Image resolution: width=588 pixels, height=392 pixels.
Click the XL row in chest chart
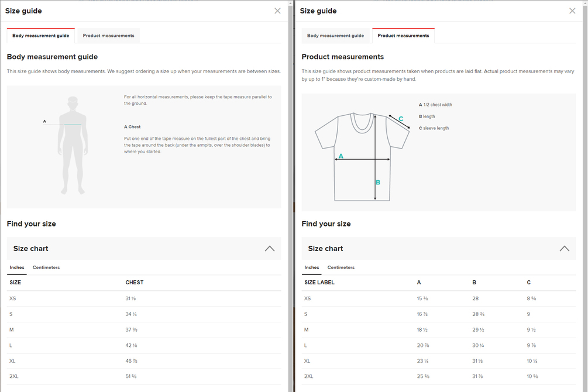[143, 361]
